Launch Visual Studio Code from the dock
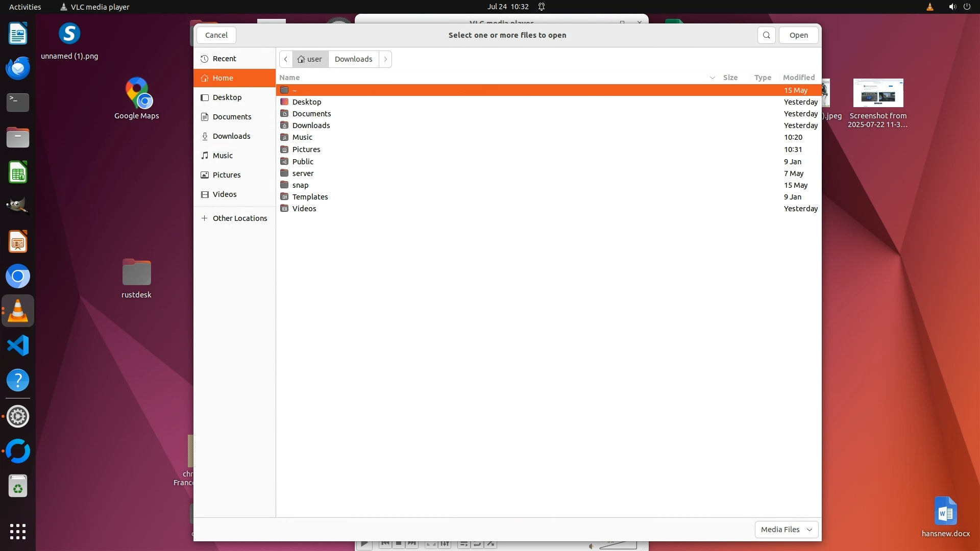The image size is (980, 551). (18, 345)
